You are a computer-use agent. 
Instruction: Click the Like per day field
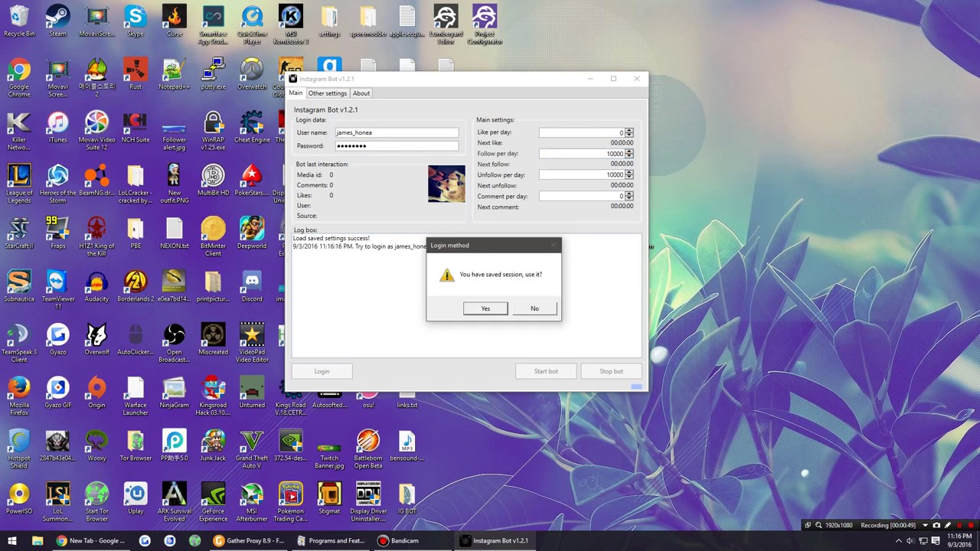(582, 133)
